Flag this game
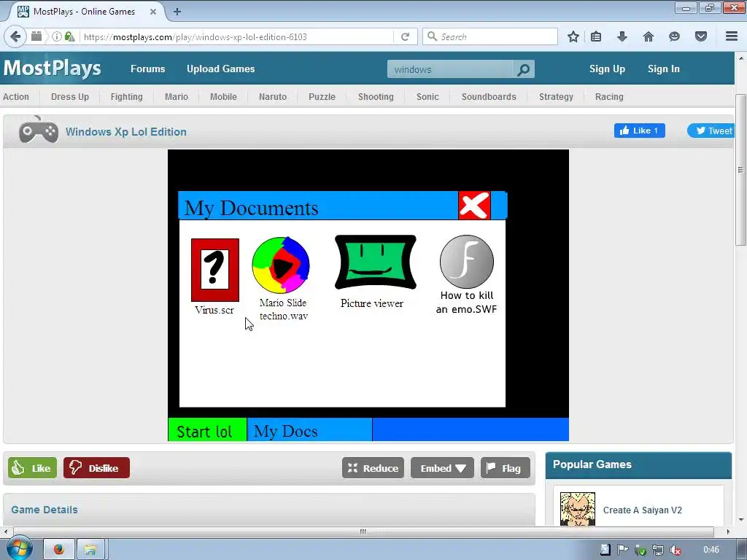The width and height of the screenshot is (747, 560). (505, 467)
